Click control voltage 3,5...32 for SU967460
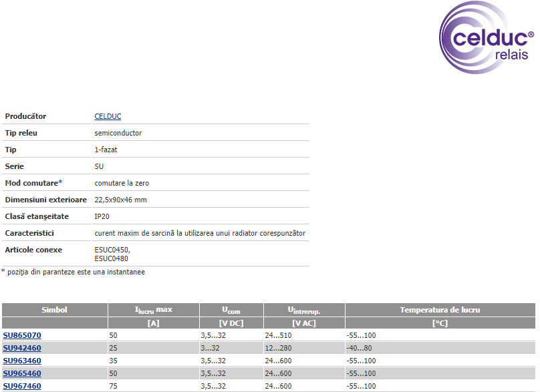Screen dimensions: 540x392 pyautogui.click(x=213, y=386)
